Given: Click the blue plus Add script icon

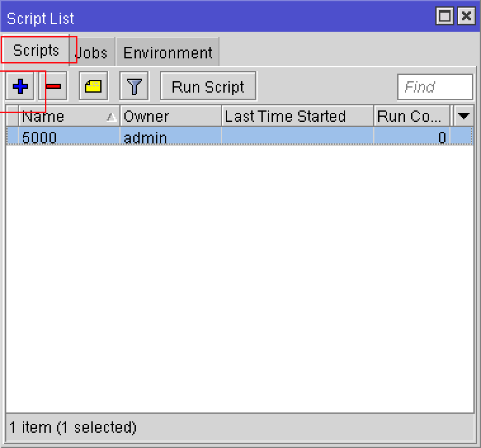Looking at the screenshot, I should [20, 86].
